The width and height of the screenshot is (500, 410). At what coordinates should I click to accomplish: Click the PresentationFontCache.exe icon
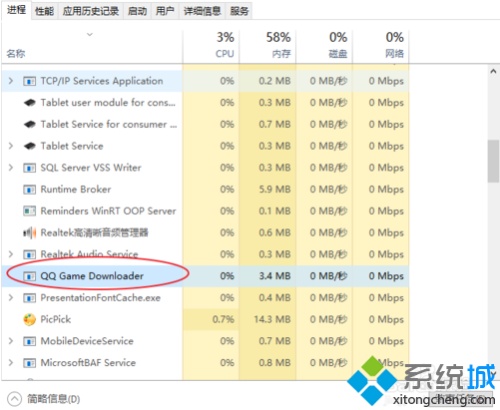[29, 298]
